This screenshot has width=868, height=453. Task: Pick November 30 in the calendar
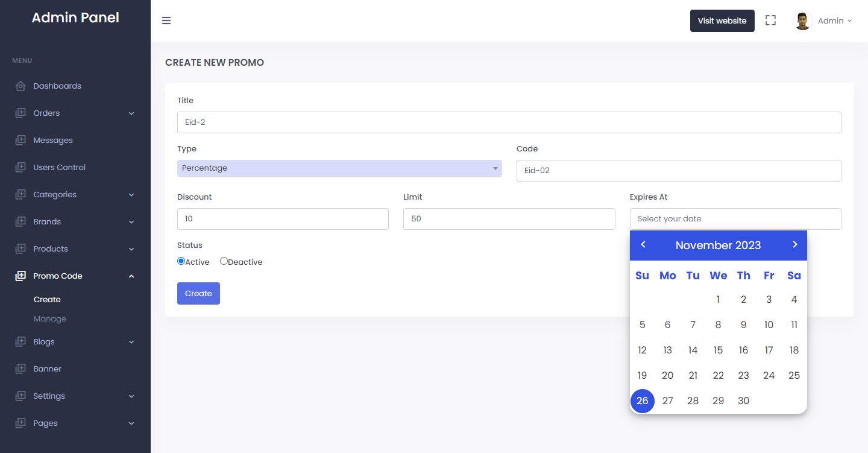tap(744, 401)
